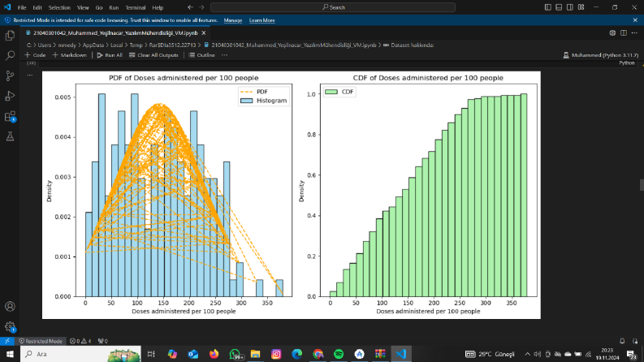The image size is (644, 362).
Task: Select kernel Muhammed (Python 3.11.7)
Action: [600, 55]
